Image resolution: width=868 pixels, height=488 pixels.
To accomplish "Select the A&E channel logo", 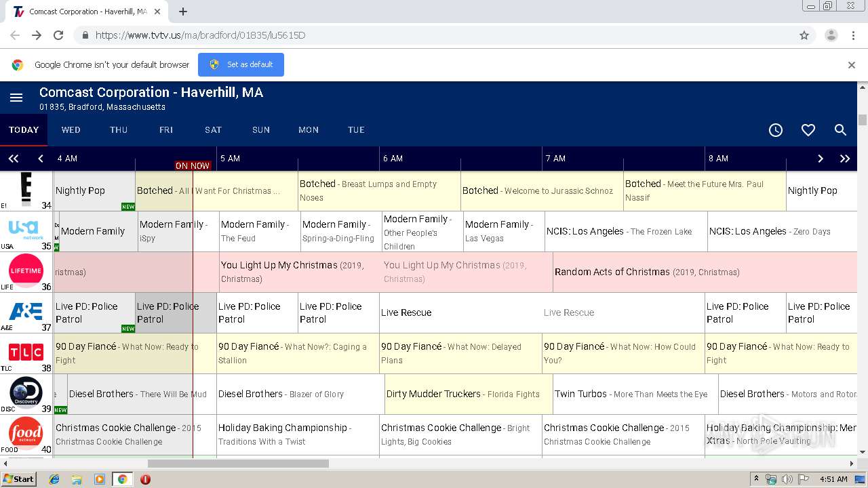I will coord(26,311).
